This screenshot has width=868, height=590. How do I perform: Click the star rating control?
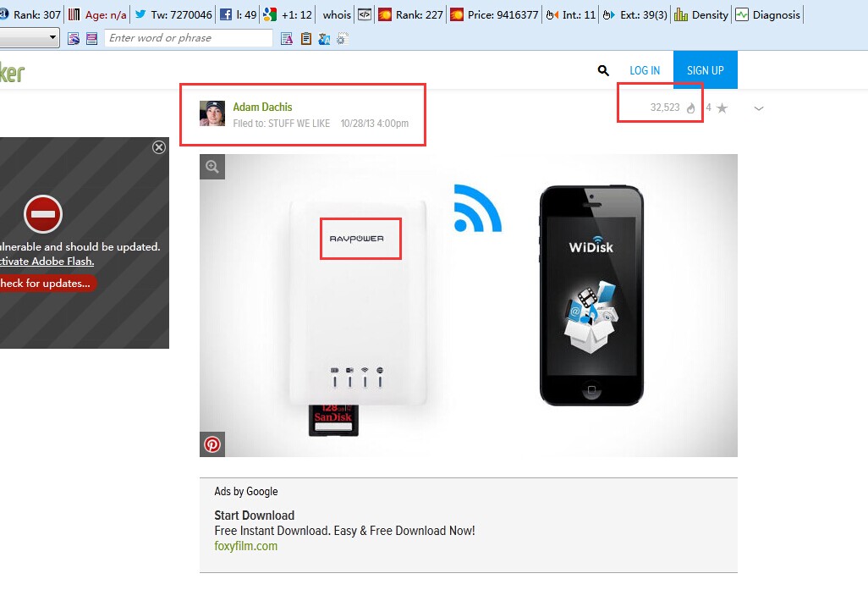pos(720,108)
